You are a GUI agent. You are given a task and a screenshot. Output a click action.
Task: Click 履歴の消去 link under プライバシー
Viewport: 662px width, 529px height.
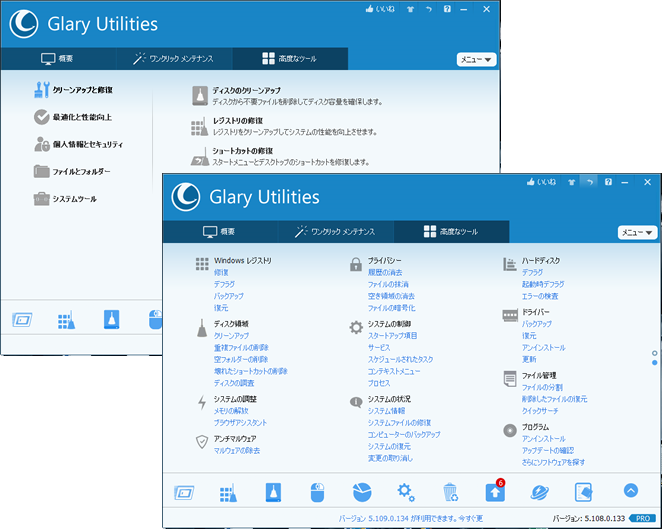(x=385, y=272)
